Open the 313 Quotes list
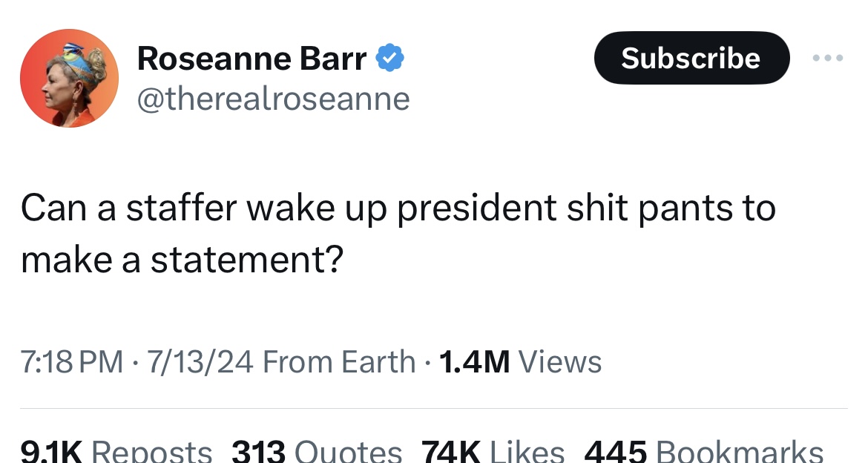 (x=317, y=451)
